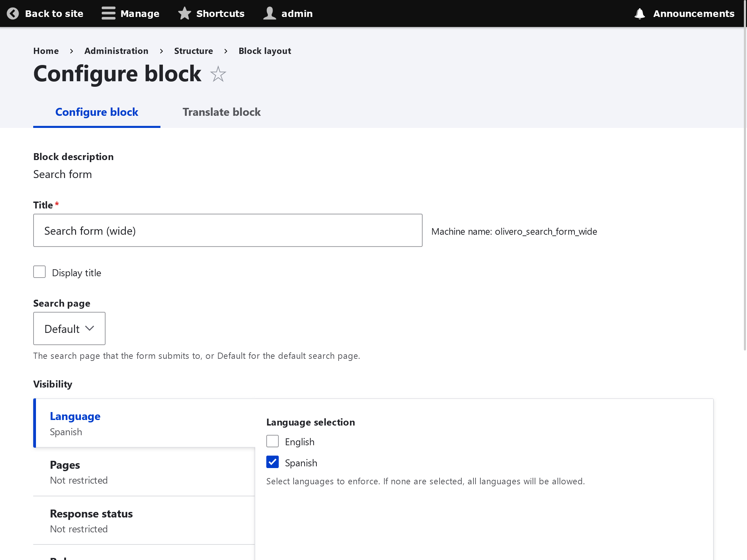Open the Search page Default dropdown

69,328
